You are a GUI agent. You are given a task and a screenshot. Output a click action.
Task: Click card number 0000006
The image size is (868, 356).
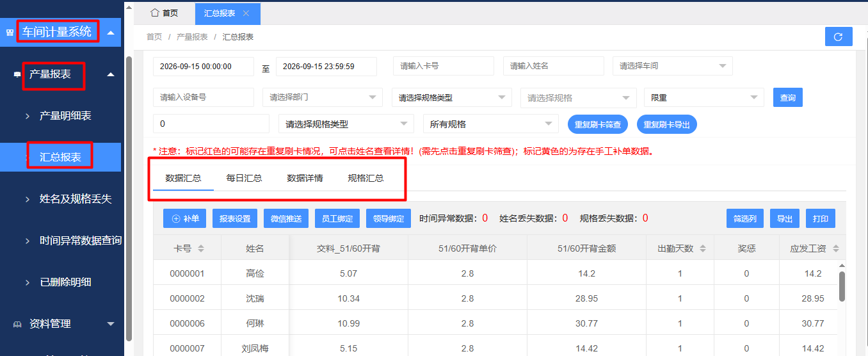pos(187,323)
